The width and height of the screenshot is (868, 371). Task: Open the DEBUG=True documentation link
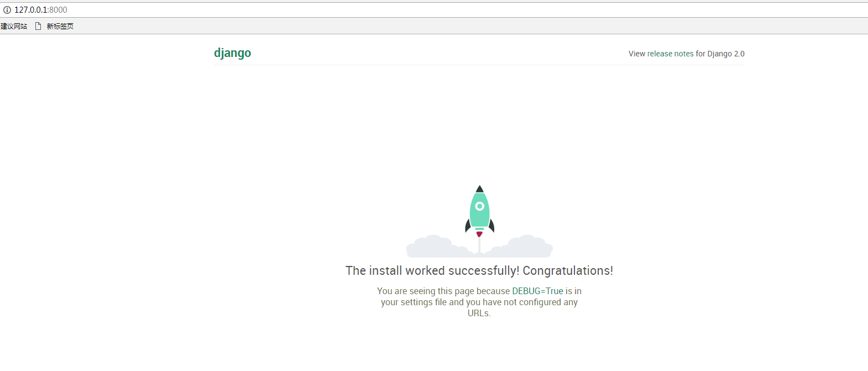[537, 291]
